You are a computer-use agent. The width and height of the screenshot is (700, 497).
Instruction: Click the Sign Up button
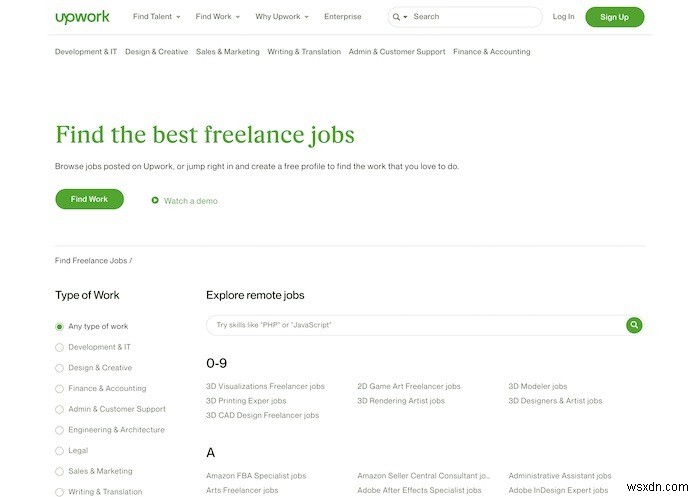[x=614, y=17]
